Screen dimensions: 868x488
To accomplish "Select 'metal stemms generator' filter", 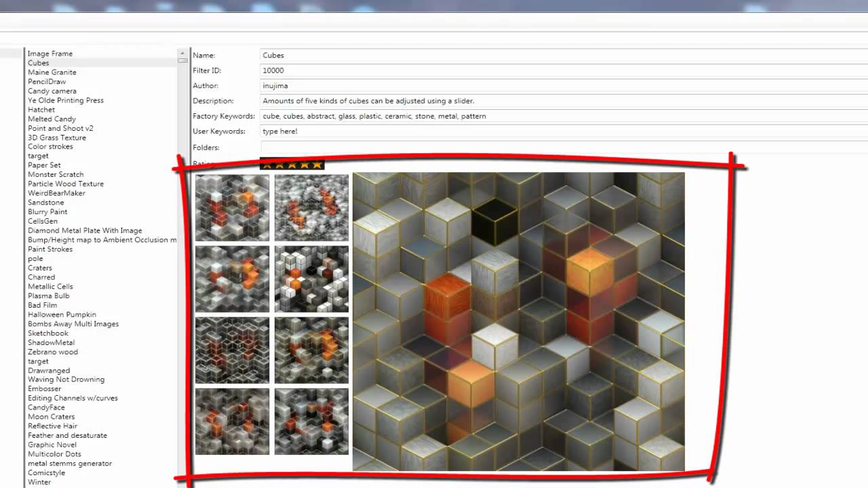I will [x=70, y=464].
